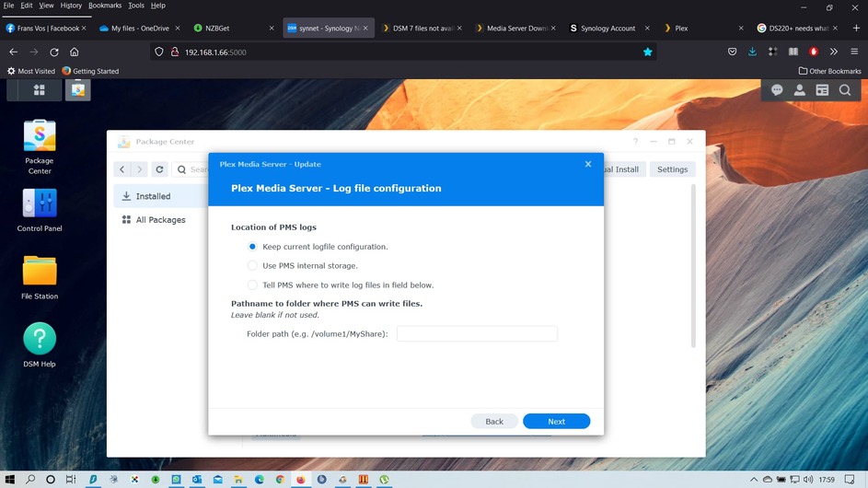
Task: Open the Getting Started bookmark
Action: [x=90, y=71]
